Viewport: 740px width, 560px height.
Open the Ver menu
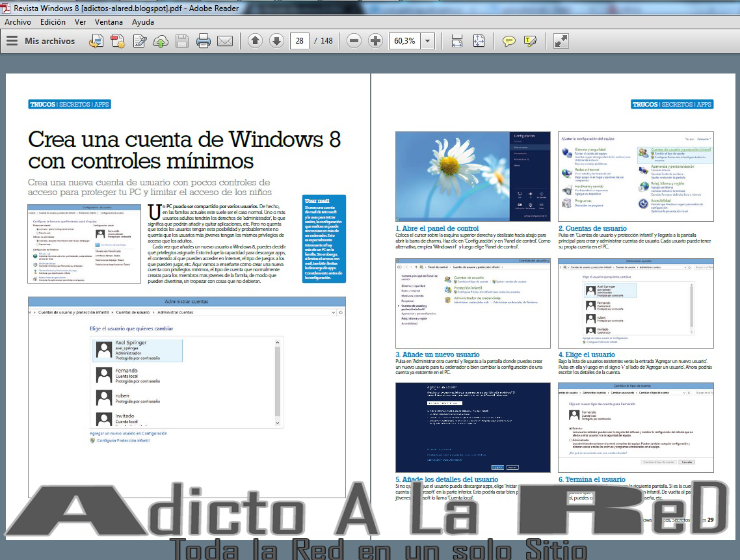(x=80, y=21)
